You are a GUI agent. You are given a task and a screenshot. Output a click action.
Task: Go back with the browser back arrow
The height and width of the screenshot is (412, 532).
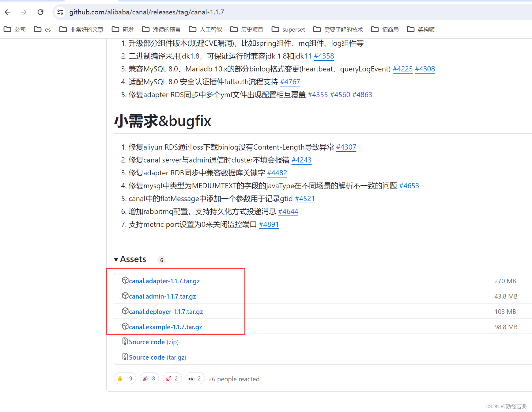(x=8, y=12)
